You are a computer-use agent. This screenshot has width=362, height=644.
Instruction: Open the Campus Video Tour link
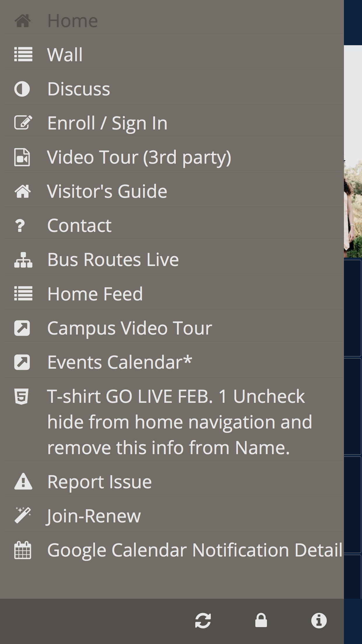(x=129, y=328)
